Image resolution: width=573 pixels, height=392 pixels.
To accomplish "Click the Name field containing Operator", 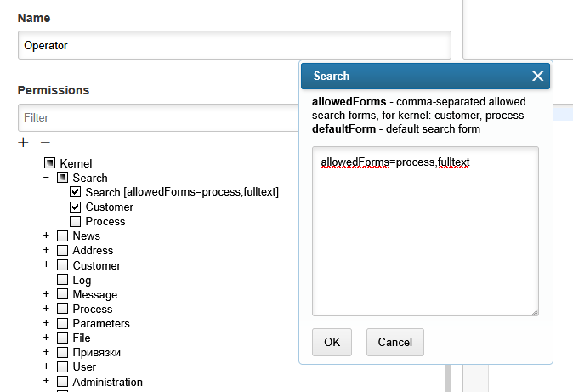I will tap(234, 45).
